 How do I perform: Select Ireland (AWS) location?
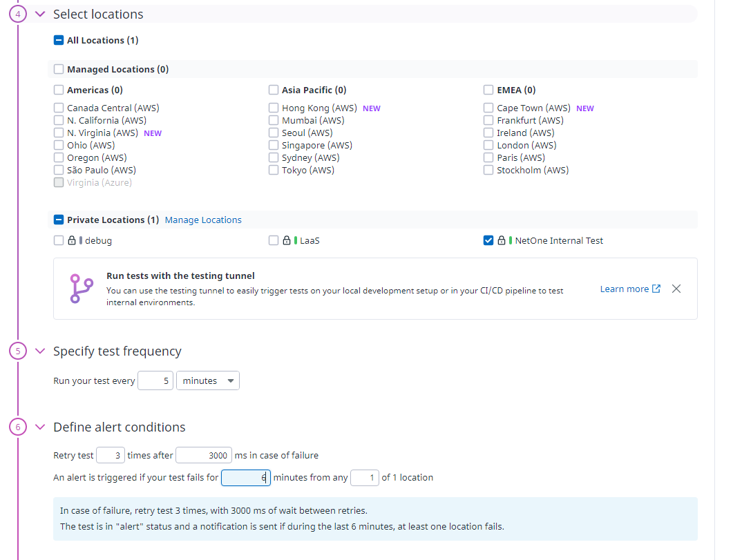[x=488, y=133]
